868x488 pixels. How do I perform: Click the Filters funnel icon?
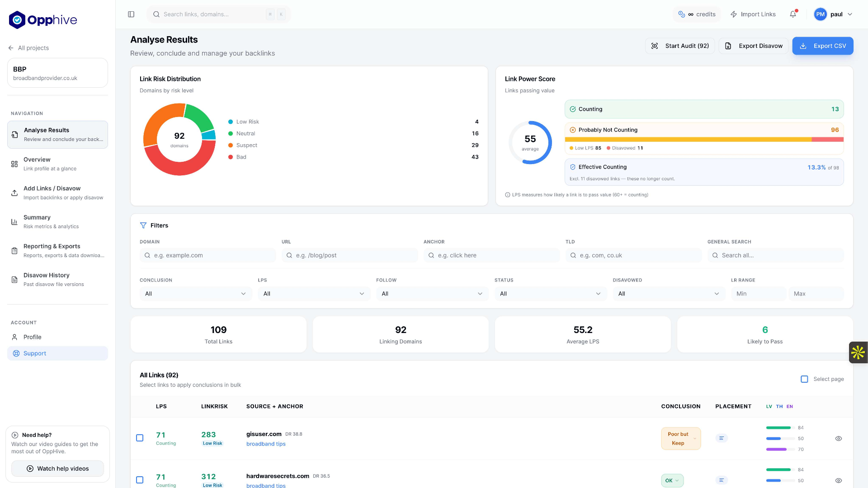point(143,225)
